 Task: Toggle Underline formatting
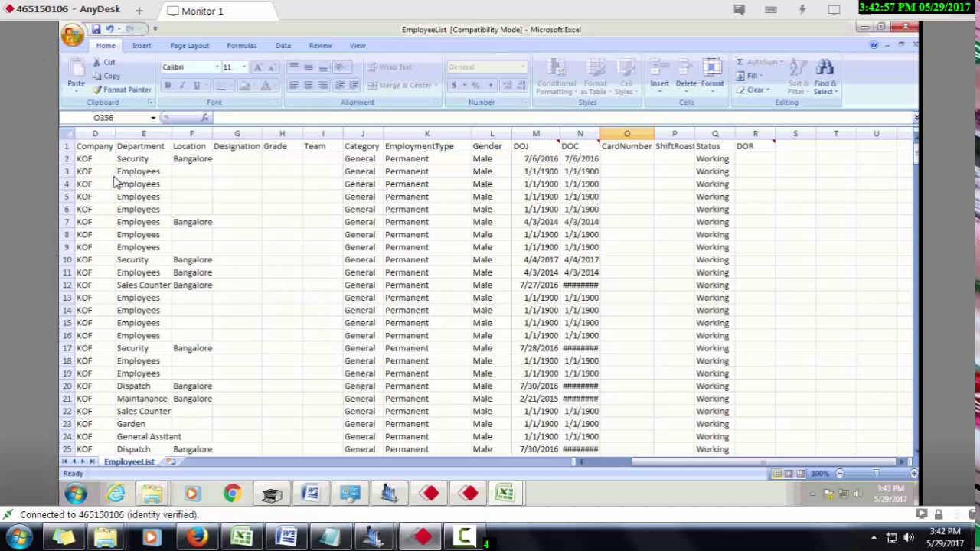coord(197,86)
